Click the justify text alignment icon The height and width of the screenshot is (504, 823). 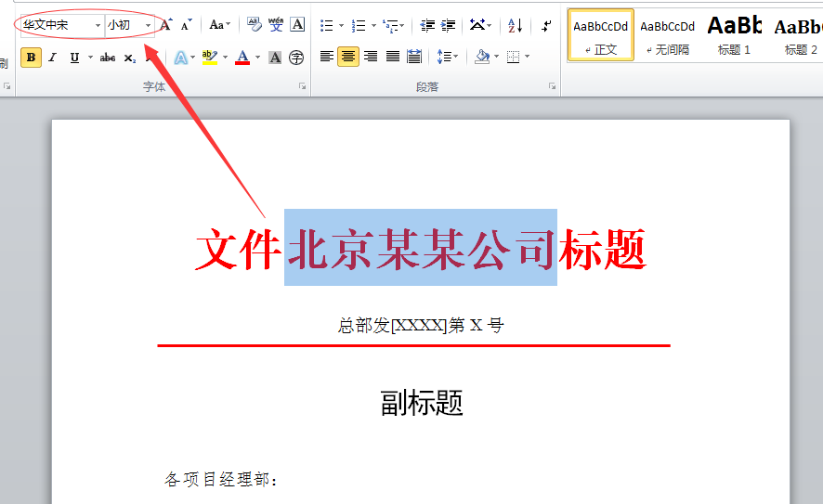(x=393, y=58)
